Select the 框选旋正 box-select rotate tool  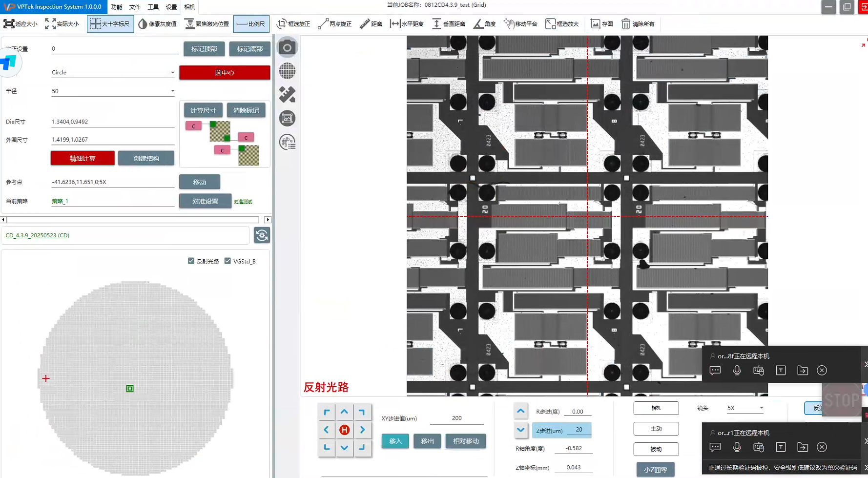coord(293,24)
